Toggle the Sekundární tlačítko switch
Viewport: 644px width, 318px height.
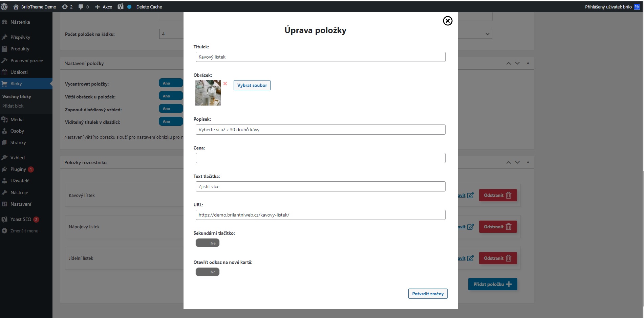coord(208,243)
